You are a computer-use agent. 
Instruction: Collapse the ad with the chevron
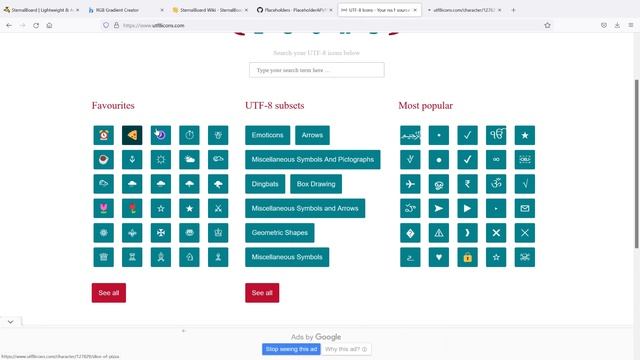(x=11, y=322)
